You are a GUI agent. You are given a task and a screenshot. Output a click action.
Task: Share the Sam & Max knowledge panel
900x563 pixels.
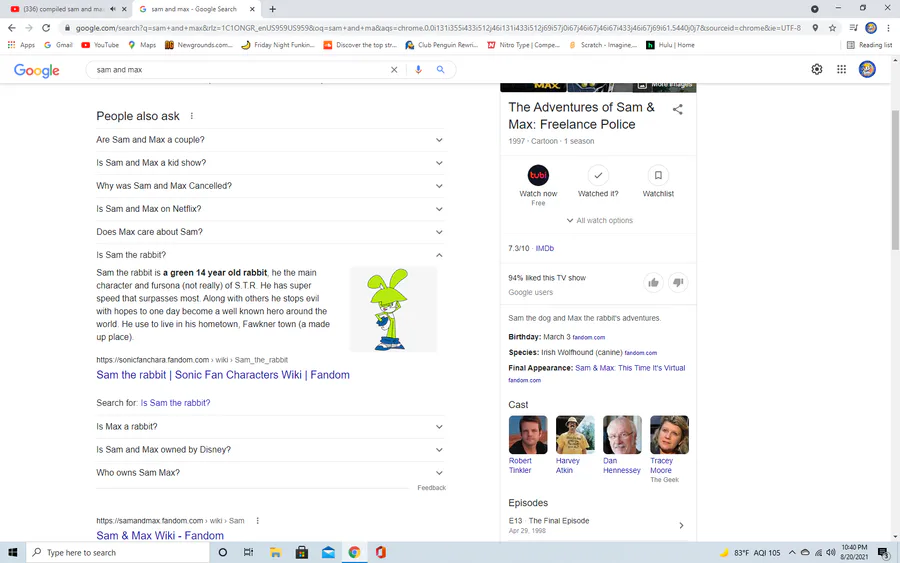pyautogui.click(x=678, y=109)
